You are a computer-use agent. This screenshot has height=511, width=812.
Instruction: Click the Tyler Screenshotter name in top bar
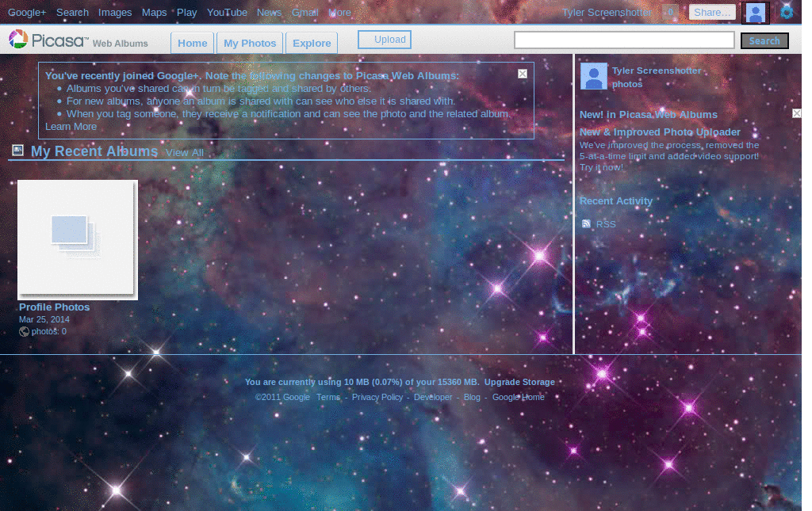tap(607, 13)
